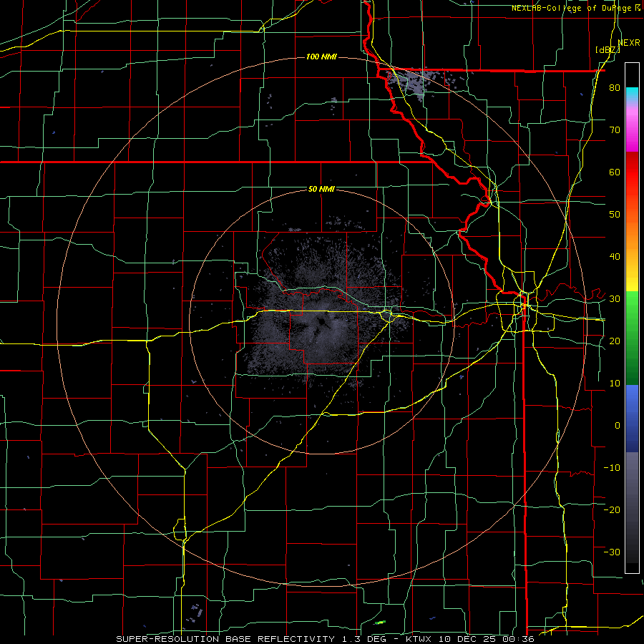This screenshot has width=644, height=644.
Task: Click the -10 dBZ scale value
Action: tap(612, 468)
